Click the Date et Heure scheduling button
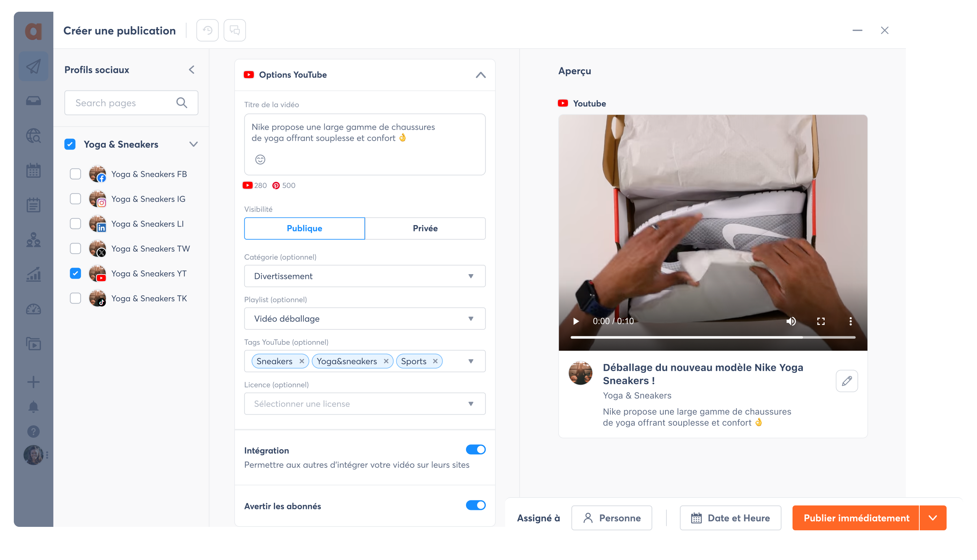 click(731, 518)
